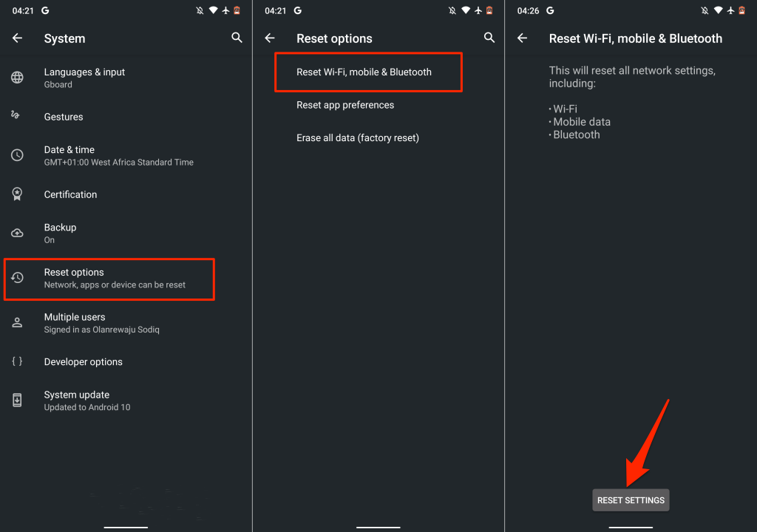Open Multiple users settings
Image resolution: width=757 pixels, height=532 pixels.
click(x=101, y=323)
